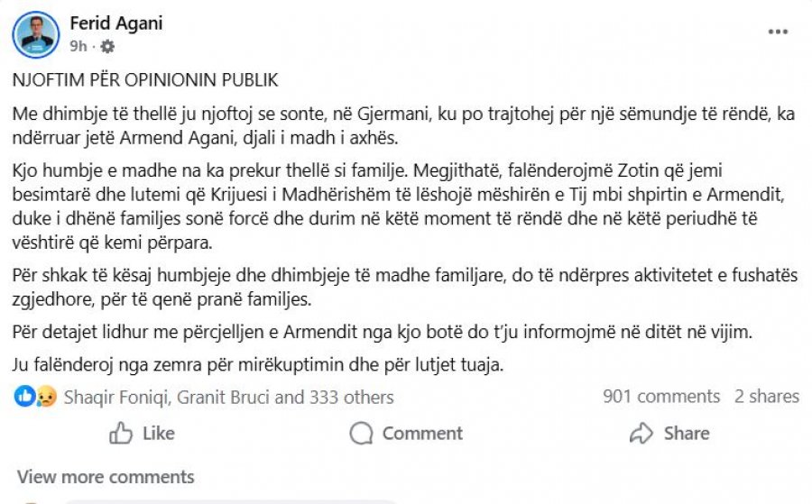Click the post heading NJOFTIM PËR OPINIONIN PUBLIK
The image size is (812, 504).
(x=145, y=79)
